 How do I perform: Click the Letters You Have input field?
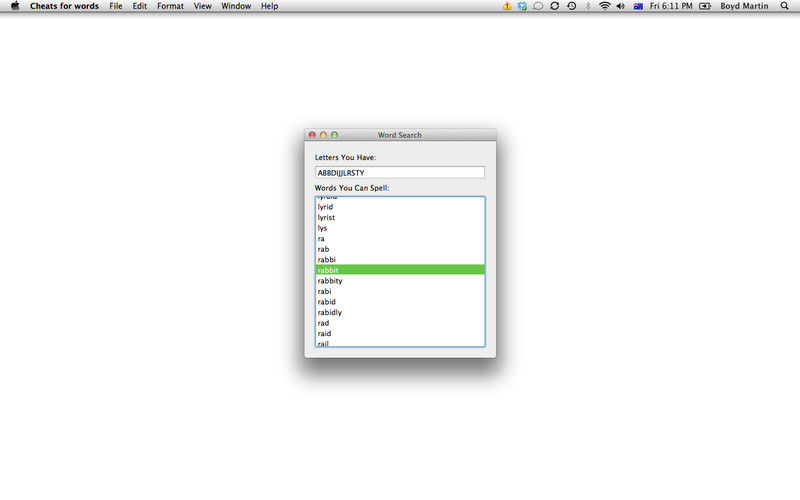tap(399, 172)
